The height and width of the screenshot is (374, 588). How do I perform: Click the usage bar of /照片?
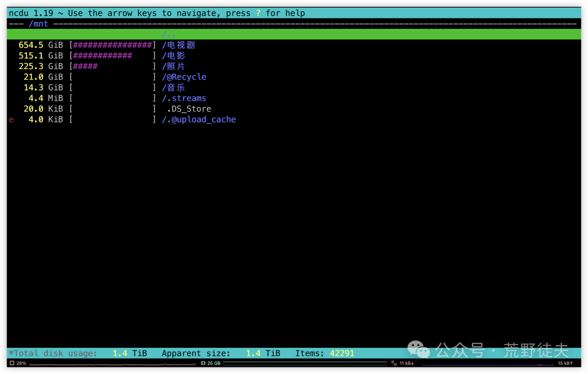[x=113, y=66]
